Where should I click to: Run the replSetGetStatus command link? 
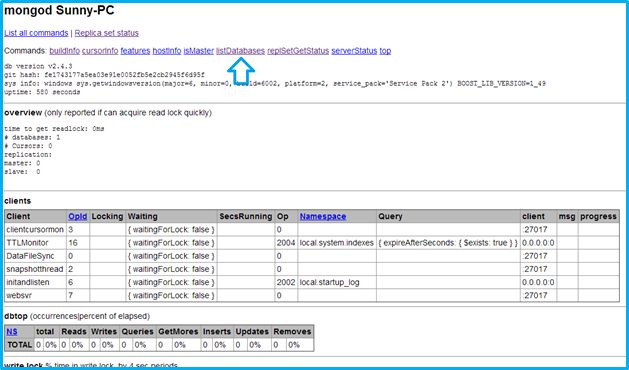[x=298, y=51]
